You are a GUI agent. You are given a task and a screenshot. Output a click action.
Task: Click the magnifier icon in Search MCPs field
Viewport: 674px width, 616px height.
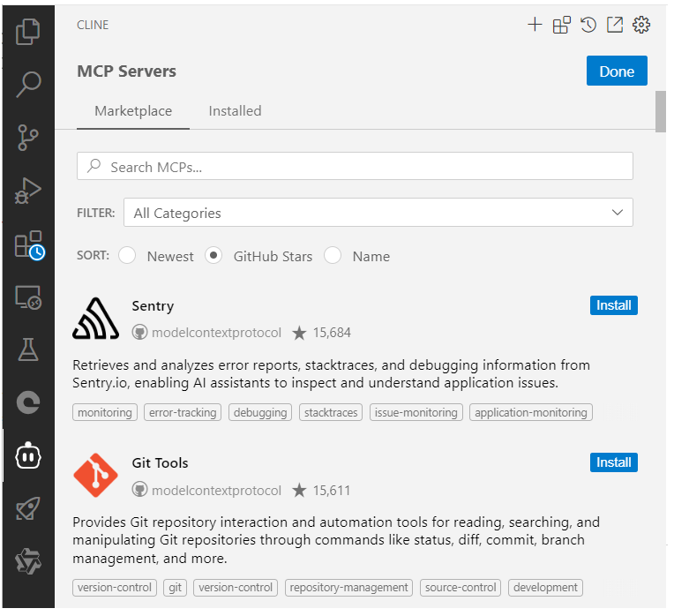tap(94, 166)
